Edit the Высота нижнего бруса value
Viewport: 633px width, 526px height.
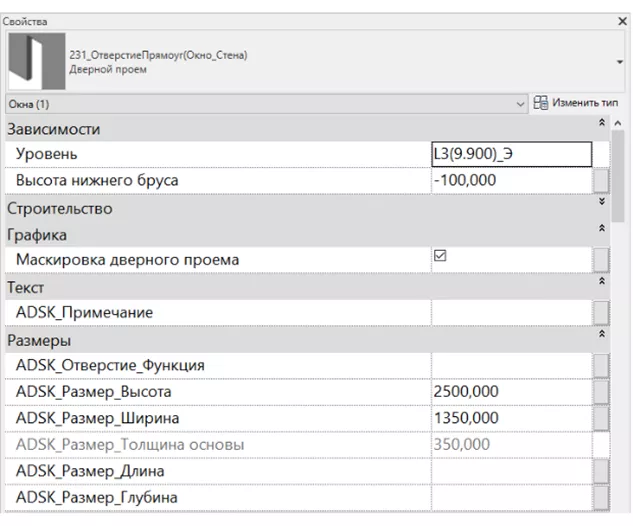pyautogui.click(x=510, y=181)
